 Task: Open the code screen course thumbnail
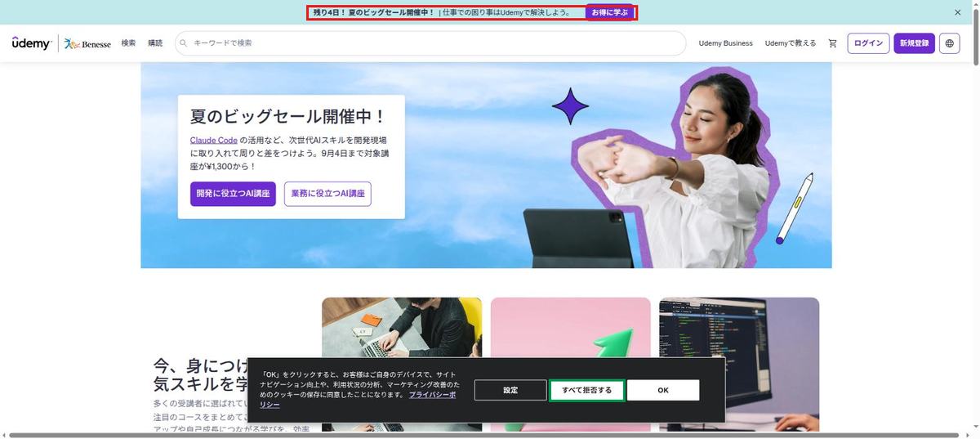739,327
